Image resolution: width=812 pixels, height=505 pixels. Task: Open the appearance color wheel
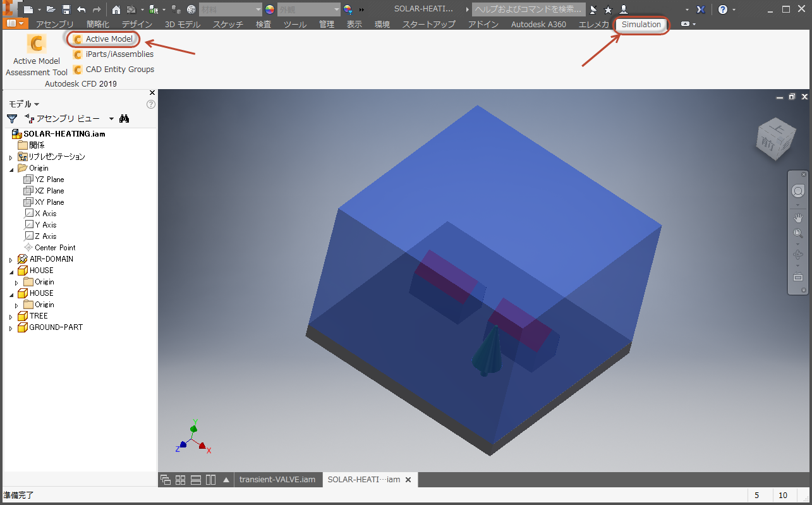pos(270,9)
